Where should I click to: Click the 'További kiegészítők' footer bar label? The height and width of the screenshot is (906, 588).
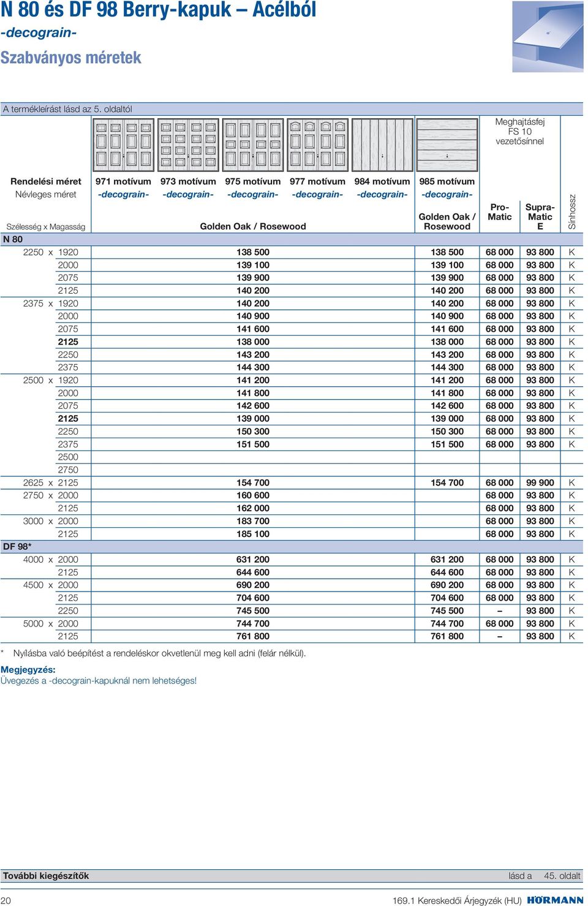(46, 875)
